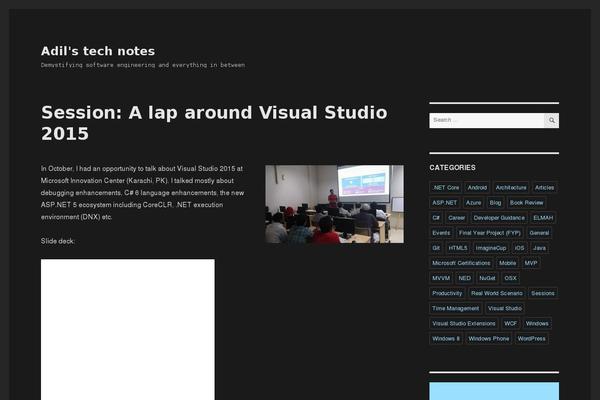The height and width of the screenshot is (400, 600).
Task: Select the NuGet category tag
Action: (488, 278)
